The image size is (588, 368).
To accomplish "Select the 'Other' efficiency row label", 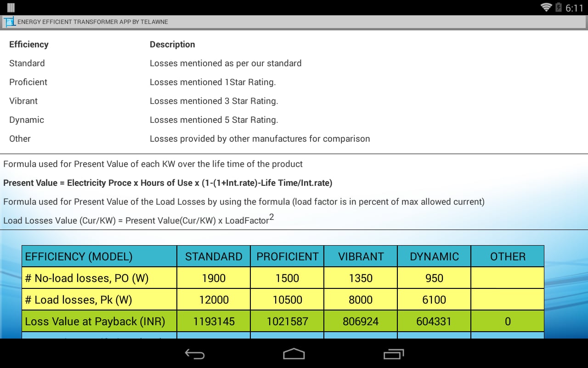I will coord(20,138).
